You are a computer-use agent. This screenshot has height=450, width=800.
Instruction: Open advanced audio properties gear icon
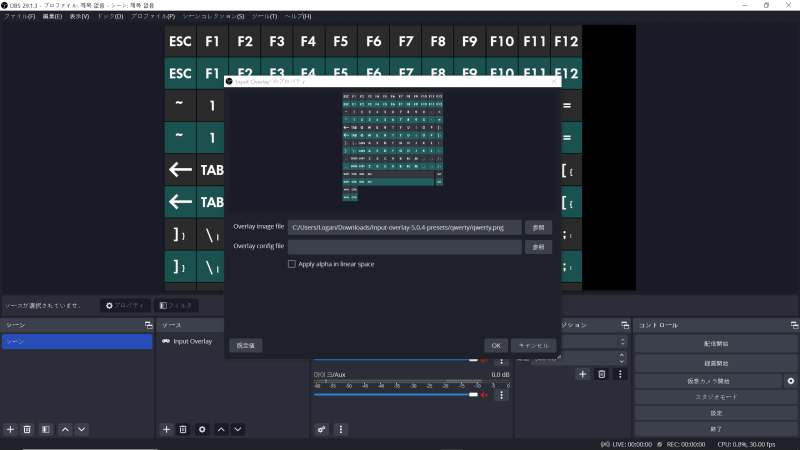click(322, 429)
